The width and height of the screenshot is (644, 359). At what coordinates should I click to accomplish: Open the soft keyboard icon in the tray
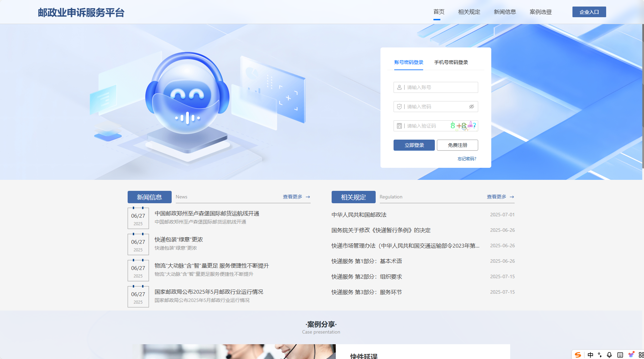coord(620,355)
